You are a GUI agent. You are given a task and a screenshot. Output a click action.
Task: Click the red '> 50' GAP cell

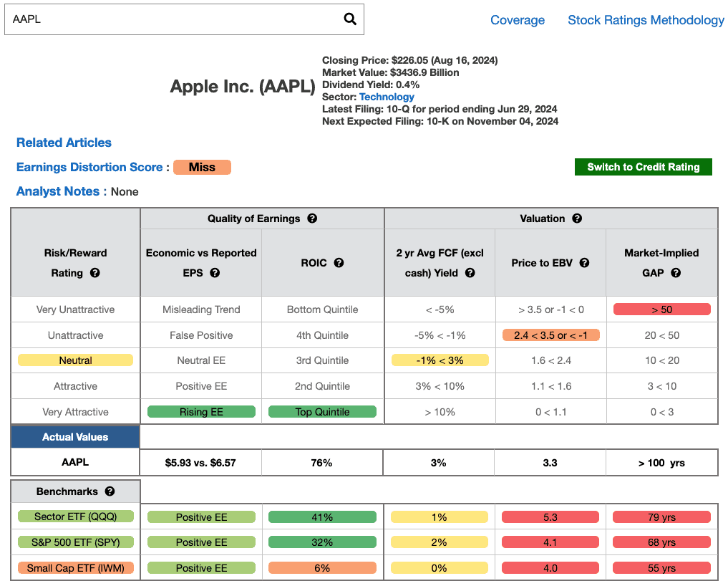pyautogui.click(x=662, y=309)
